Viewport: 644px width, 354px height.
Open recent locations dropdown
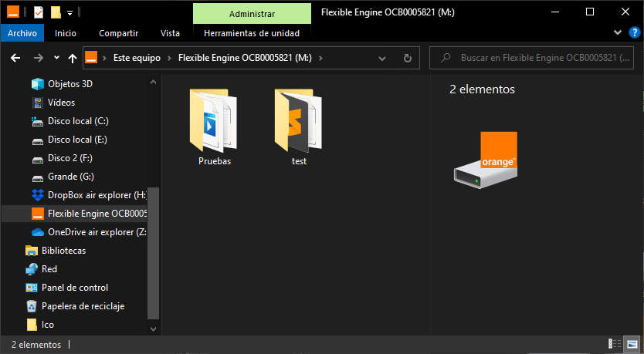coord(56,58)
